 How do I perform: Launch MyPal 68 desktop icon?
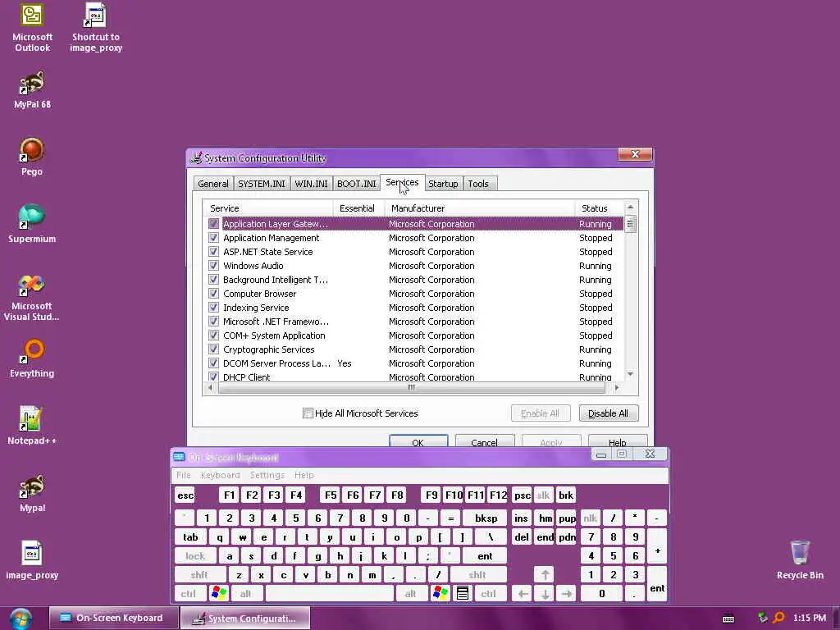click(32, 89)
